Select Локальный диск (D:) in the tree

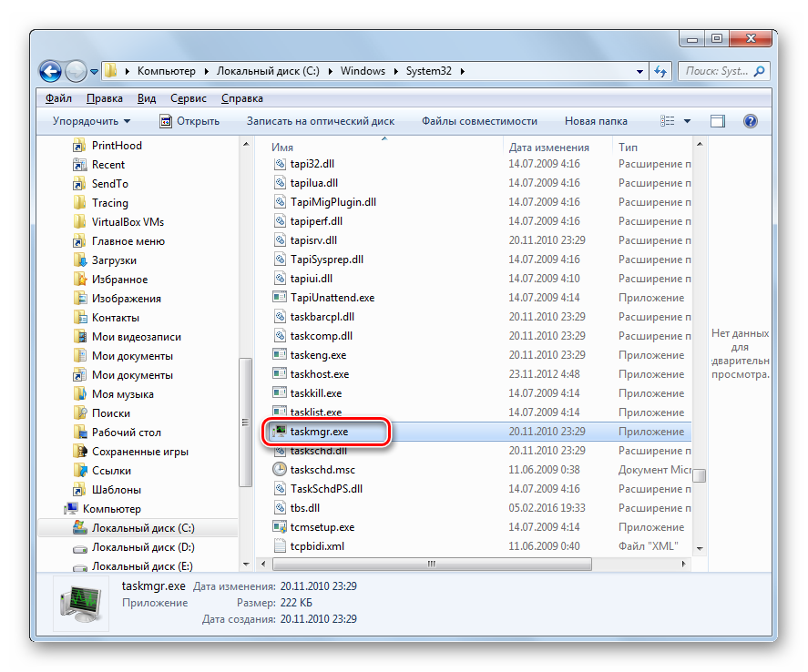coord(143,547)
